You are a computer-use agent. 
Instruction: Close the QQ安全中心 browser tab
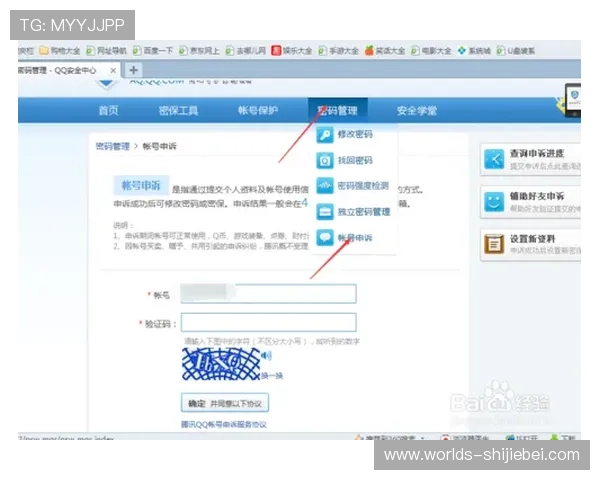pyautogui.click(x=113, y=70)
